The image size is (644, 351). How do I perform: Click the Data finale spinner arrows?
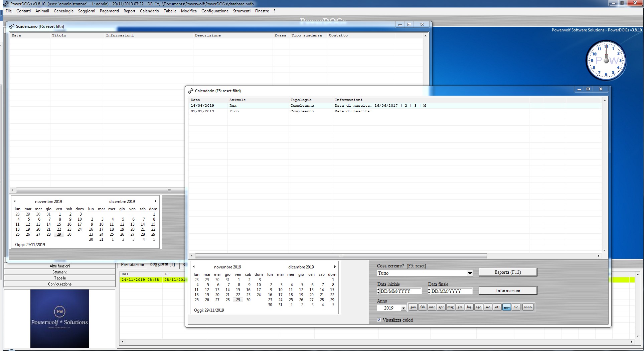pyautogui.click(x=429, y=291)
